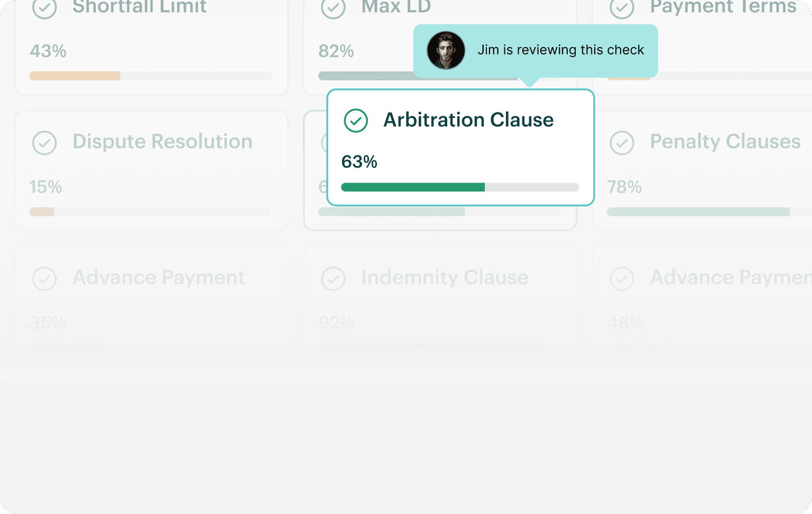Collapse Jim's reviewing tooltip
This screenshot has height=514, width=812.
pos(536,50)
